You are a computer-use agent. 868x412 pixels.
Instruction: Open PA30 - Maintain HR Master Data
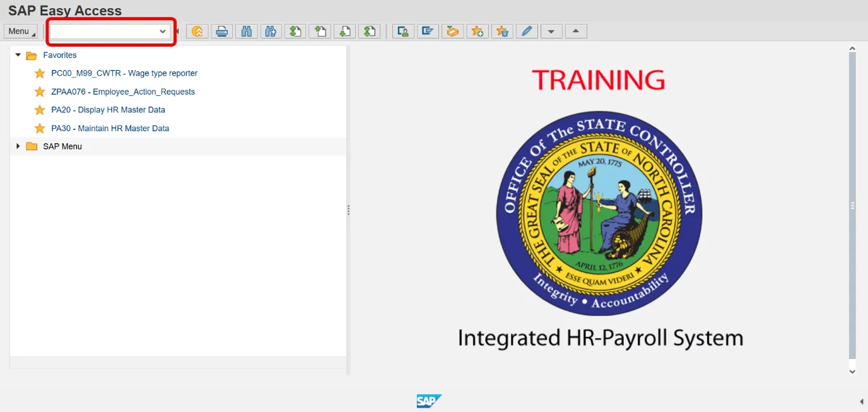pos(110,128)
